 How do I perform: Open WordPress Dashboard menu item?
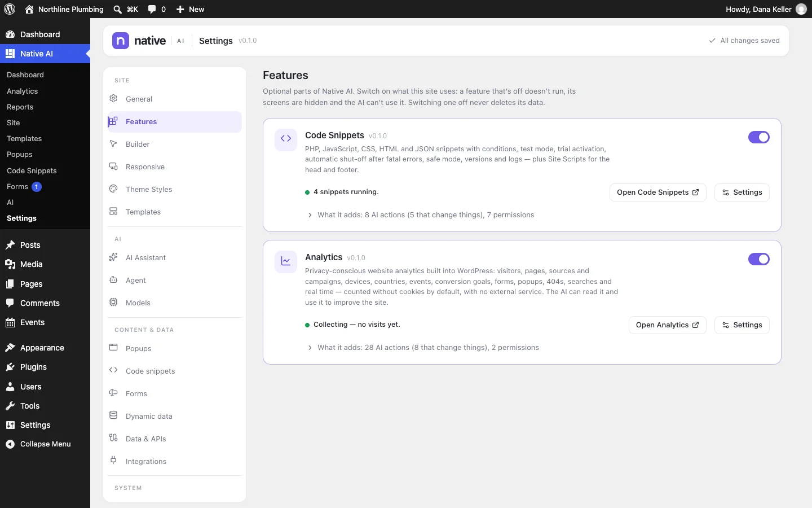(45, 34)
